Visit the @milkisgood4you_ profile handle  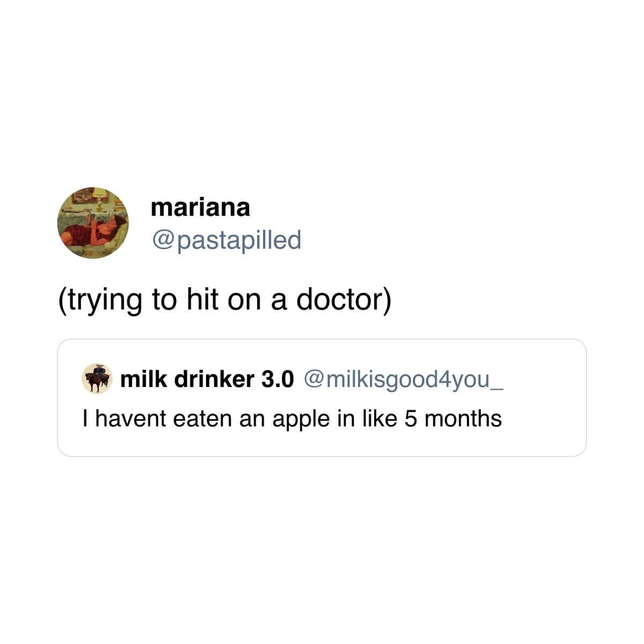tap(404, 379)
